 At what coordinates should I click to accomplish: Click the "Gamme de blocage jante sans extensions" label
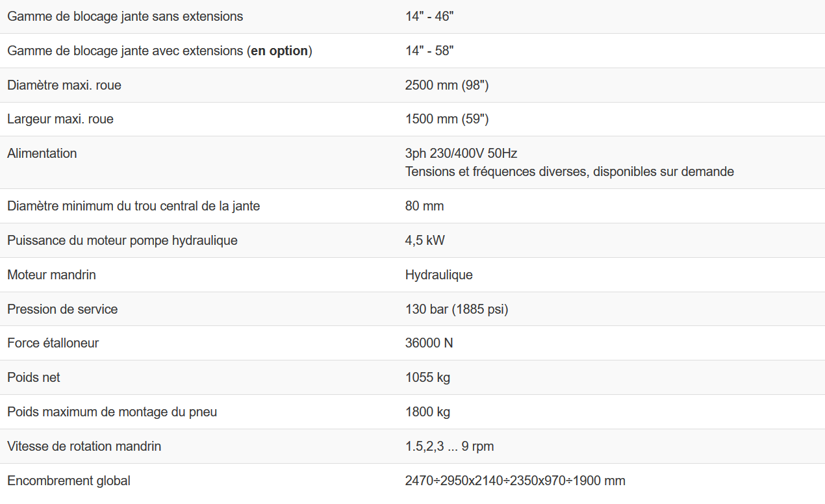click(x=125, y=16)
